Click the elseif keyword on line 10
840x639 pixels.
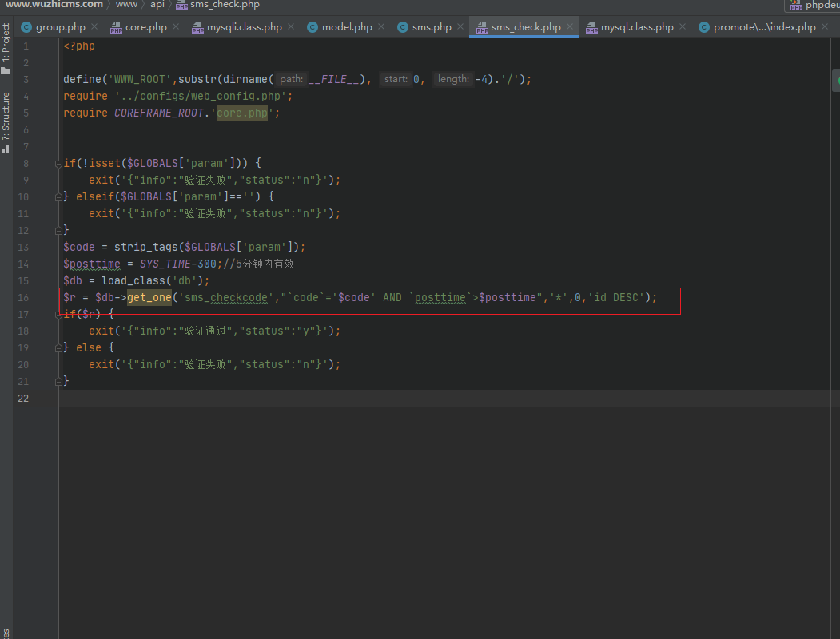[x=95, y=197]
